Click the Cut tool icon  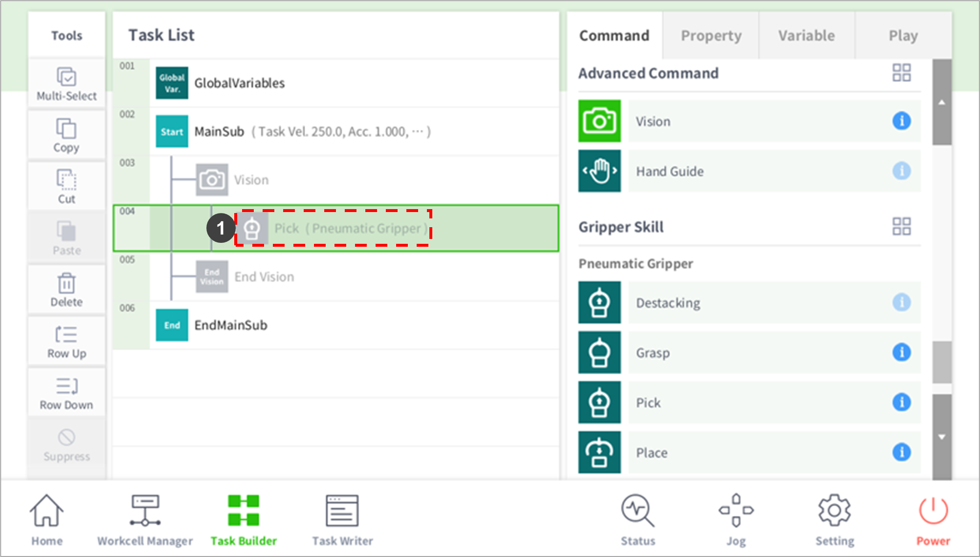coord(67,180)
